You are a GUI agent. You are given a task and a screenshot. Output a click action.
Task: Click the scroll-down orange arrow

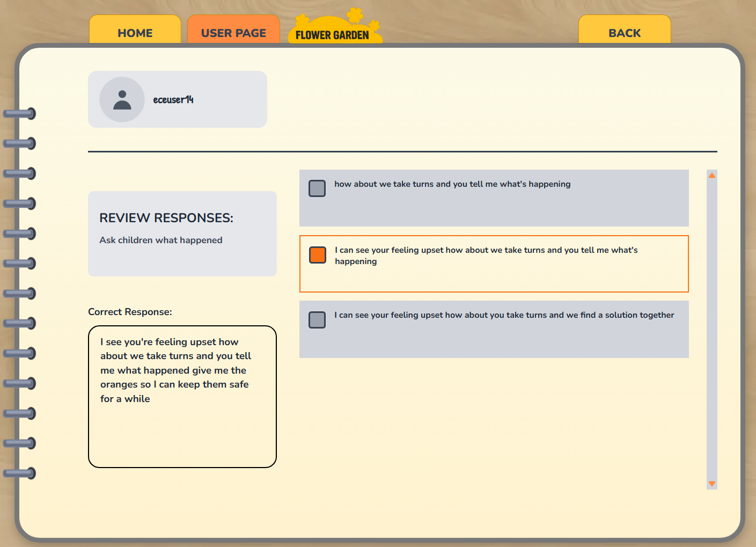[x=712, y=484]
